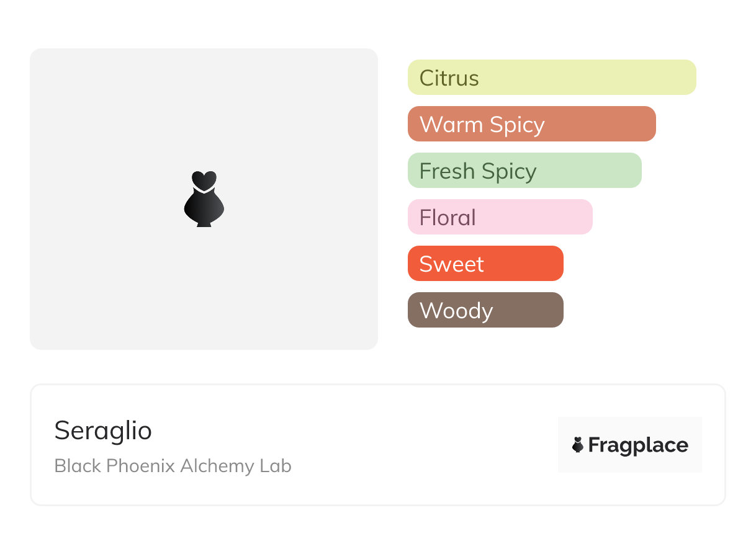The height and width of the screenshot is (536, 756).
Task: Click the word "Citrus" in the accord list
Action: (449, 78)
